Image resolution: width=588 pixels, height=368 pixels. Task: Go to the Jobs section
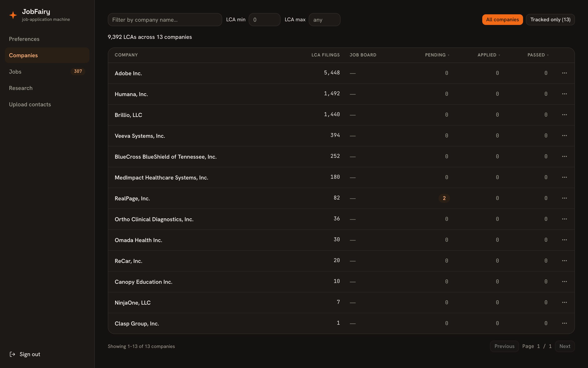coord(47,72)
